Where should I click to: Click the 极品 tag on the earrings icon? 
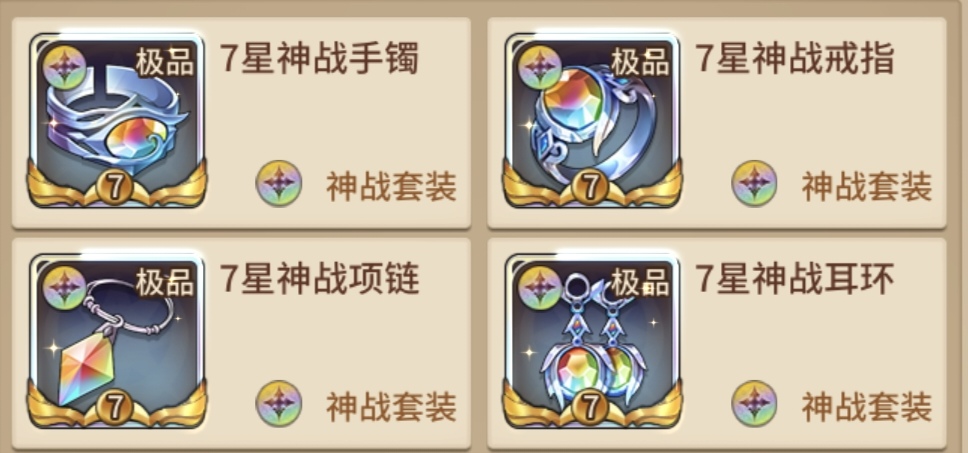[640, 282]
